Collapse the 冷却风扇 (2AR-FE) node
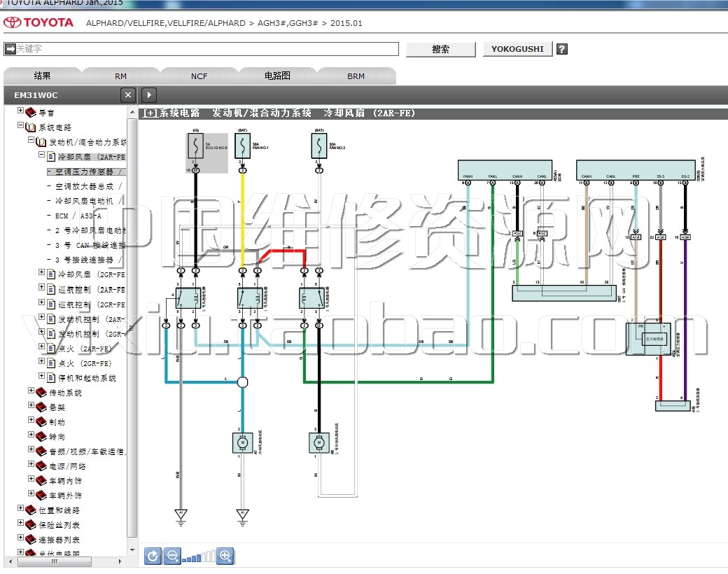 pyautogui.click(x=41, y=155)
